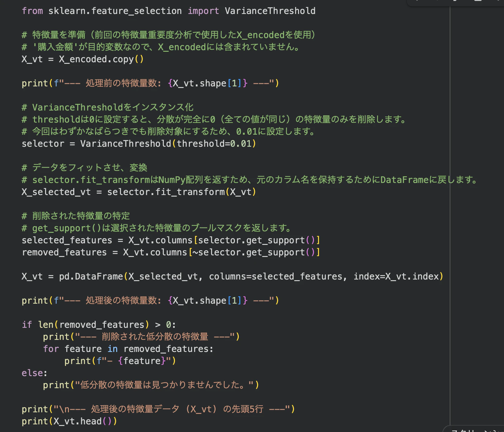This screenshot has width=504, height=432.
Task: Click the "else:" keyword
Action: click(35, 373)
